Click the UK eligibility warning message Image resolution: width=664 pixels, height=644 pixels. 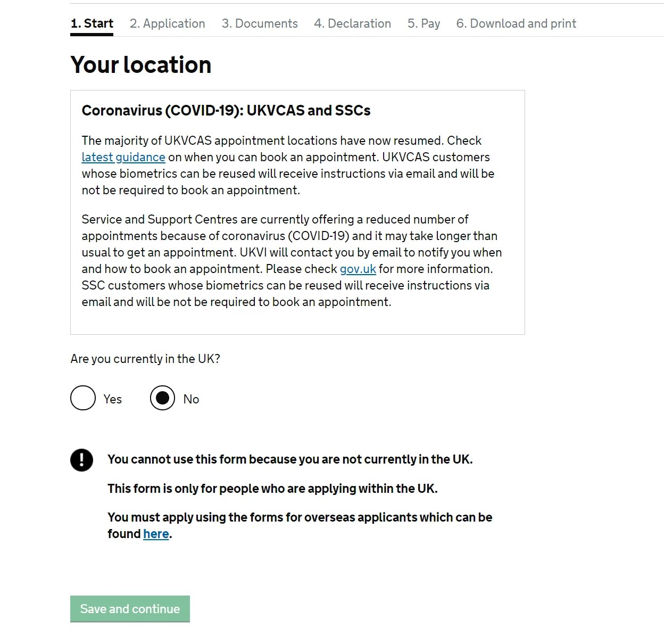tap(290, 459)
